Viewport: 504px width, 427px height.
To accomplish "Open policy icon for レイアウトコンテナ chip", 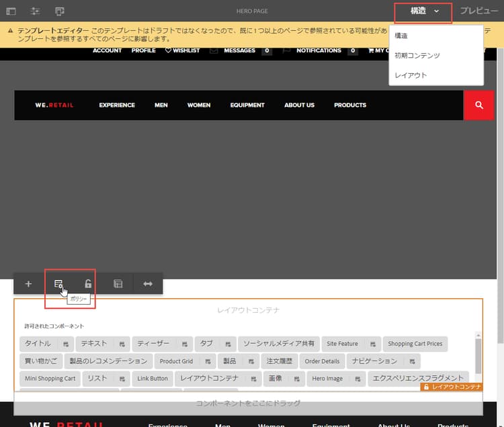I will point(253,379).
